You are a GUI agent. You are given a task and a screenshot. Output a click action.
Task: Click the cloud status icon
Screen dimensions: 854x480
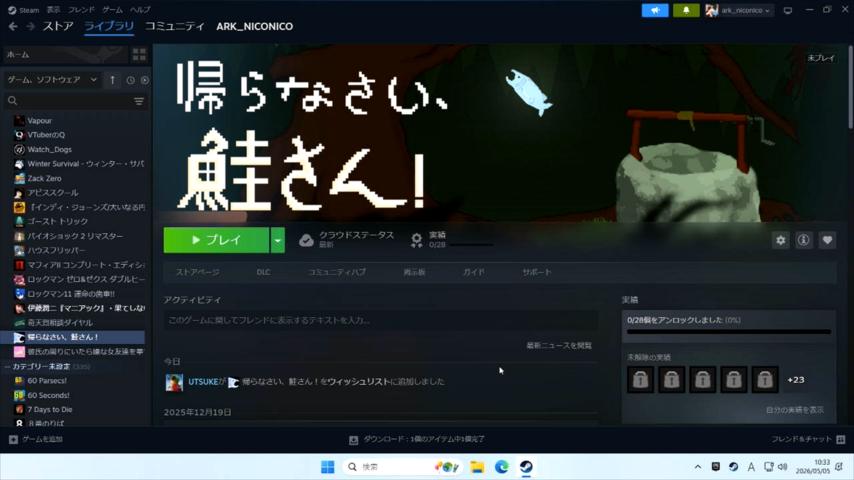coord(306,240)
